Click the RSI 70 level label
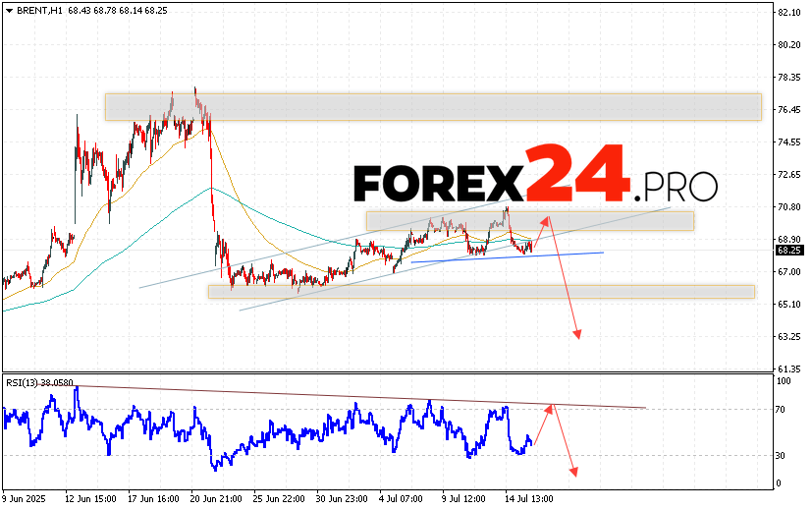Viewport: 812px width, 510px height. click(x=783, y=408)
